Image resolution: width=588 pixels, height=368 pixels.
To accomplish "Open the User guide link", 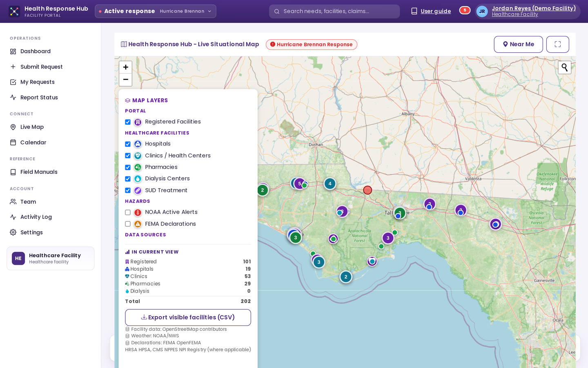I will [431, 11].
